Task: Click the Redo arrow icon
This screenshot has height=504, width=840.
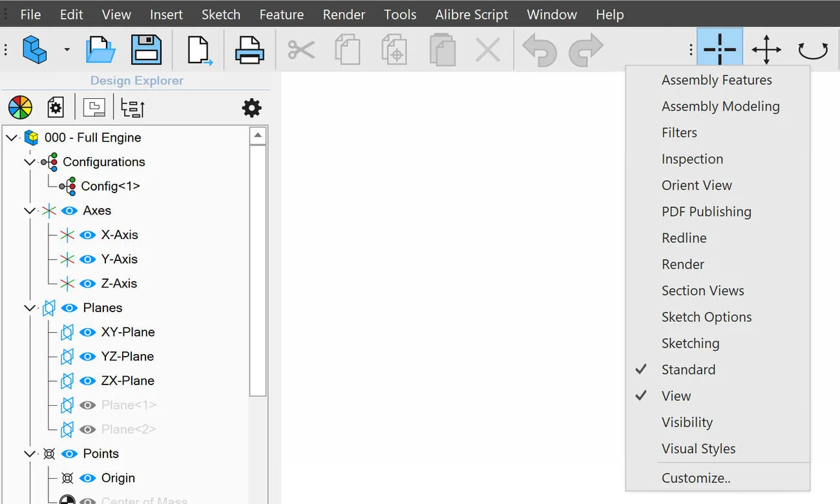Action: pos(586,50)
